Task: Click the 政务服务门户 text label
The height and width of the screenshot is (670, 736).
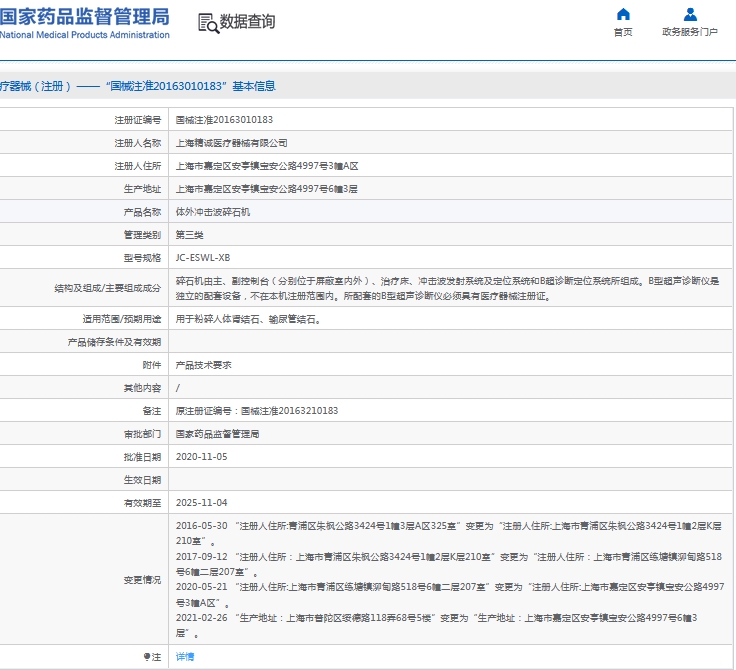Action: tap(690, 32)
